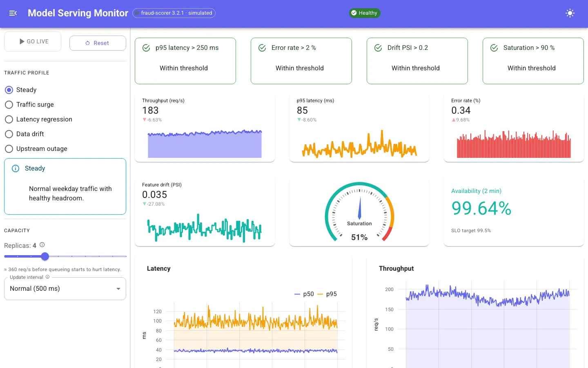The image size is (588, 368).
Task: Toggle the p95 legend entry in Latency chart
Action: [327, 294]
